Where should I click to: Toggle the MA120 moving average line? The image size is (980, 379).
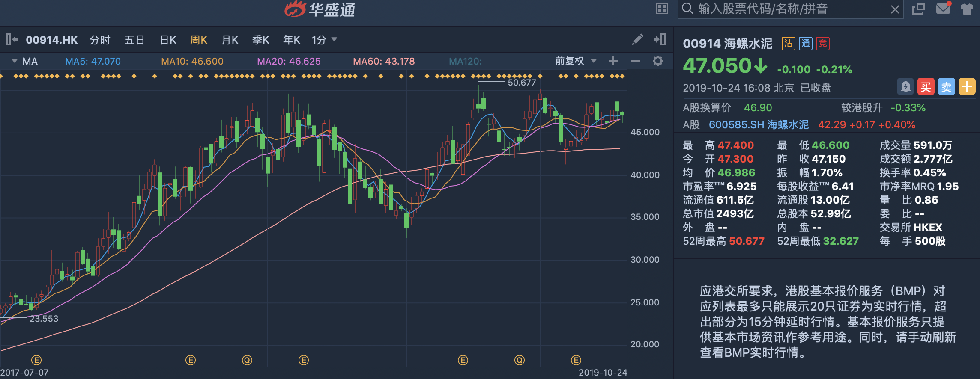pos(465,62)
